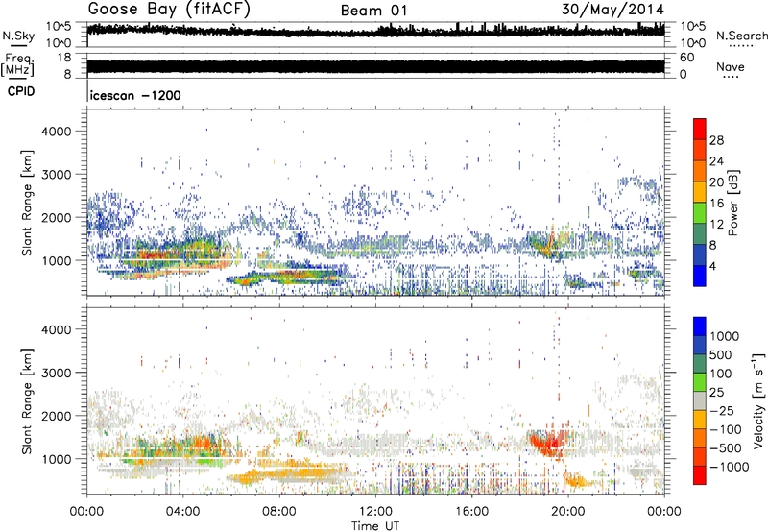The image size is (768, 532).
Task: Click the '1000' tick on the velocity colorbar
Action: 725,336
